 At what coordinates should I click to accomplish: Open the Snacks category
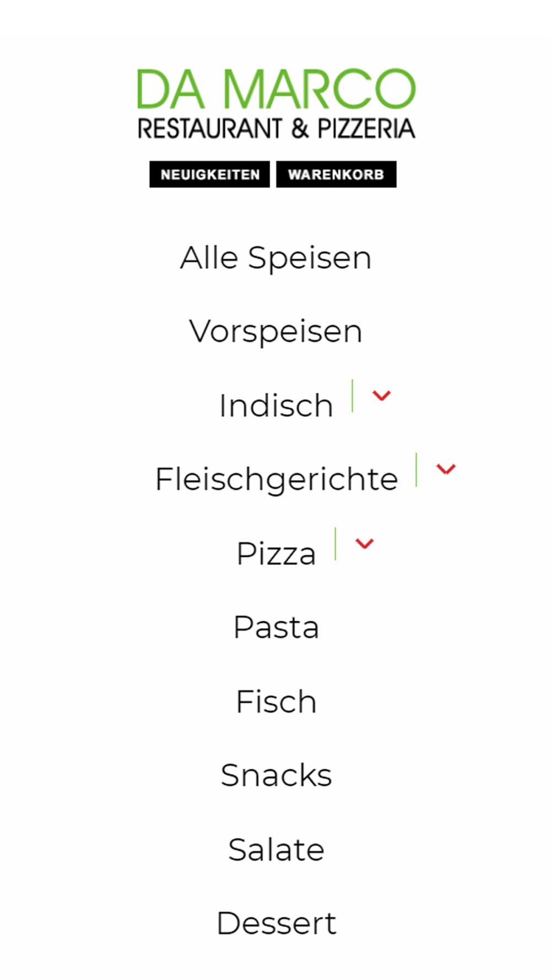[x=276, y=776]
